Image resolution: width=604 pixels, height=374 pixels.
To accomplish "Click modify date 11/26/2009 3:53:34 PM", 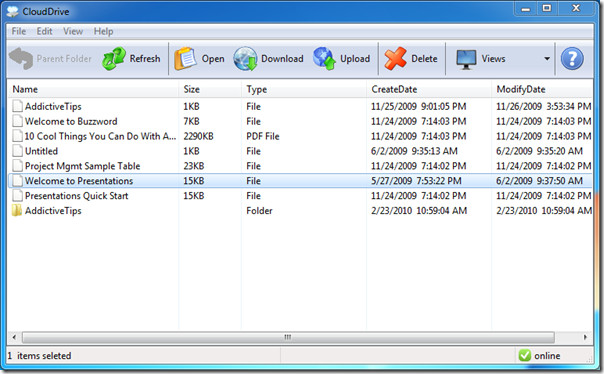I will (x=544, y=106).
